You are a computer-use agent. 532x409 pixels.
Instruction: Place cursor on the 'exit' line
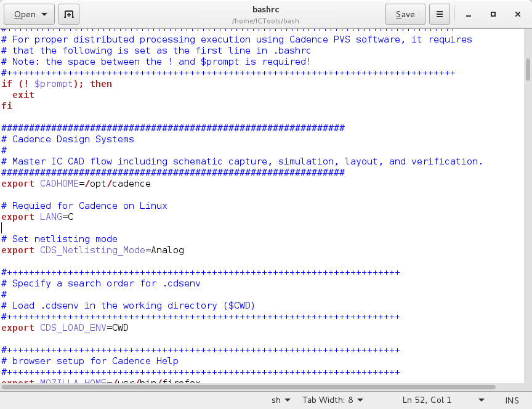click(23, 95)
